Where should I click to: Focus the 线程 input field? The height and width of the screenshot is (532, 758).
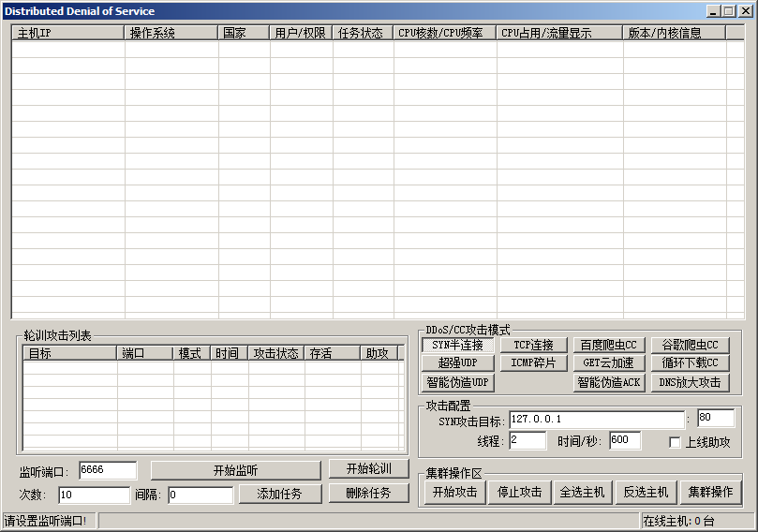tap(527, 441)
